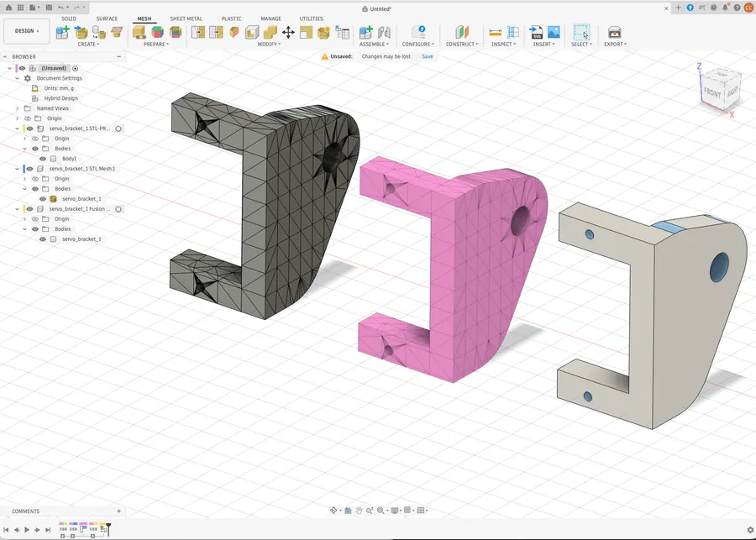Toggle visibility of the mesh body servo_bracket_1

(x=43, y=199)
